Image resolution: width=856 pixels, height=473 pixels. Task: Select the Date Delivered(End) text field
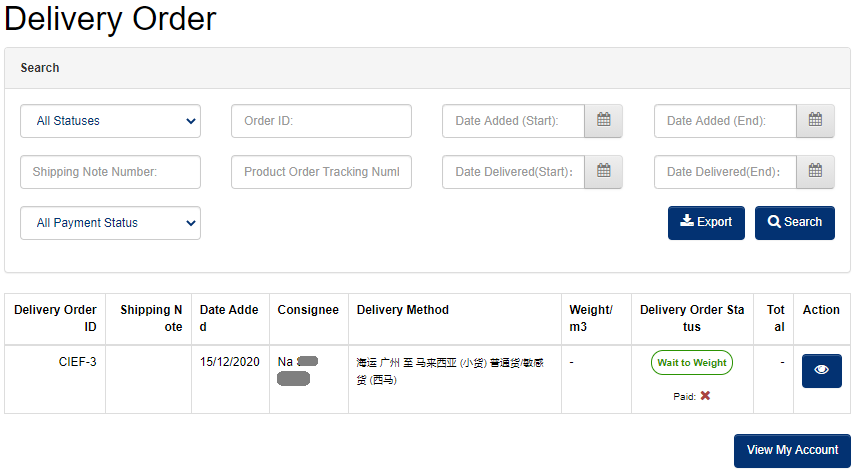tap(725, 172)
